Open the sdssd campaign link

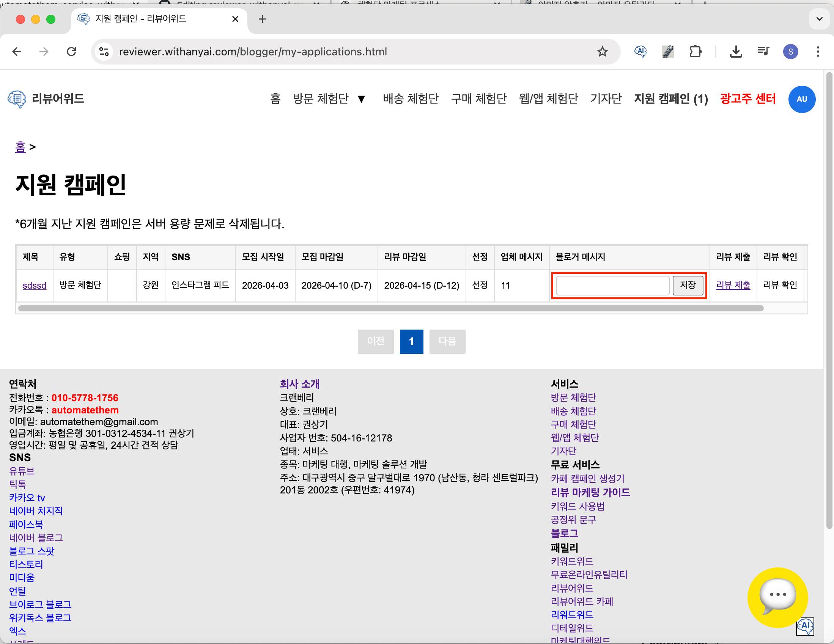(x=35, y=286)
